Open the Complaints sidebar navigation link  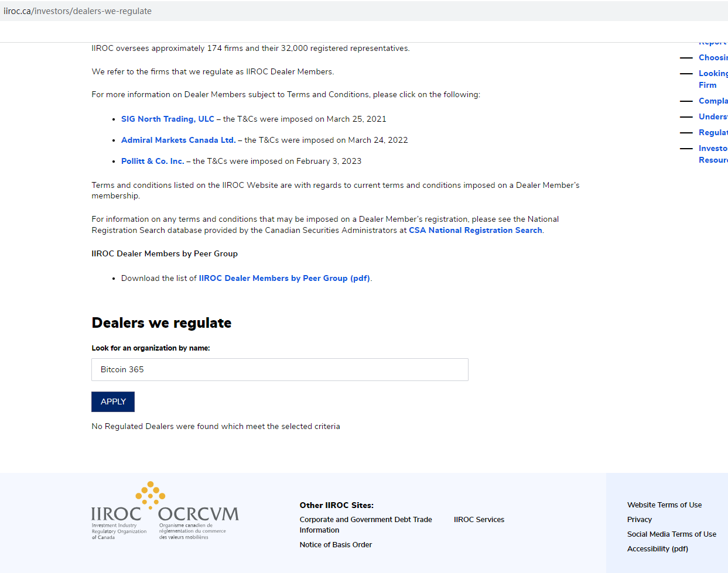[713, 101]
